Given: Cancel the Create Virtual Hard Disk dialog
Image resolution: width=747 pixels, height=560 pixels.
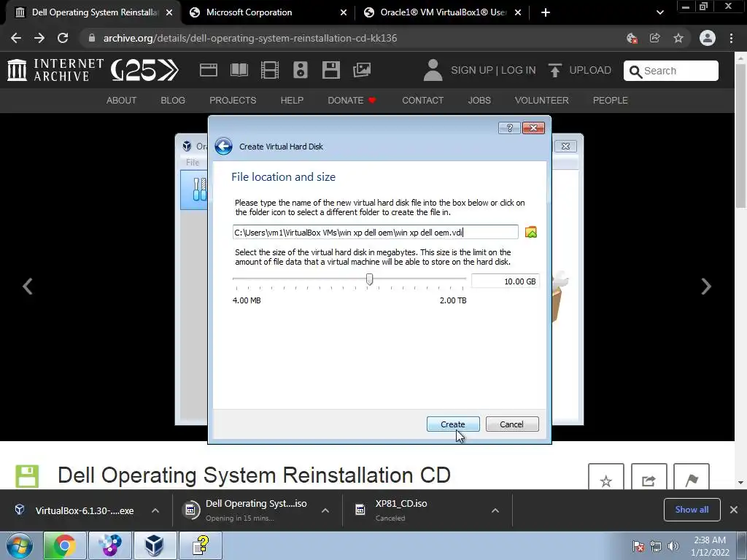Looking at the screenshot, I should 511,424.
